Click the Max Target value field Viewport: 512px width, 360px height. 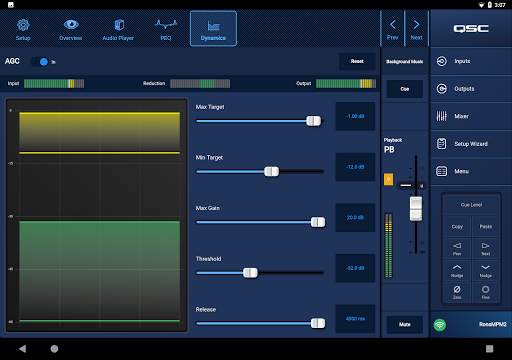[355, 116]
